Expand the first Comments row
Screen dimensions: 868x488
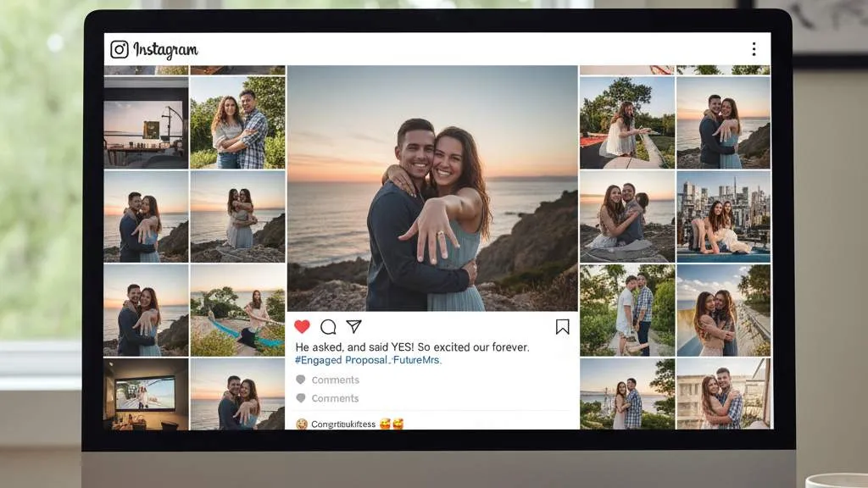[x=335, y=380]
